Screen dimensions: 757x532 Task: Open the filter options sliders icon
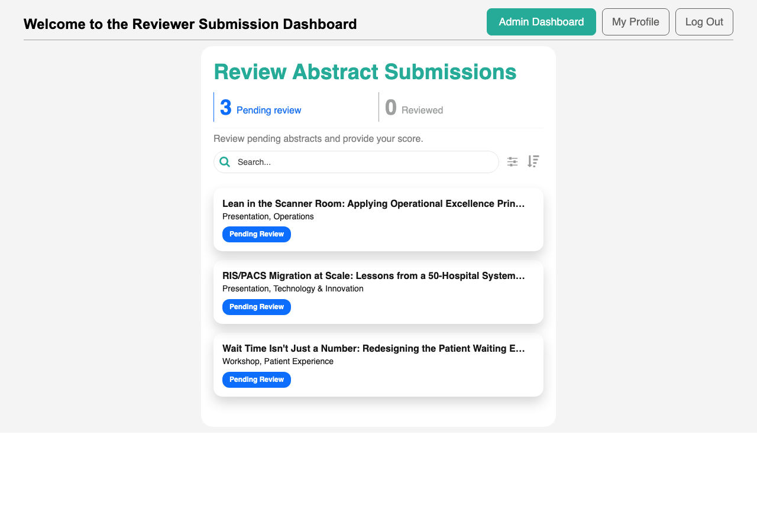tap(512, 161)
